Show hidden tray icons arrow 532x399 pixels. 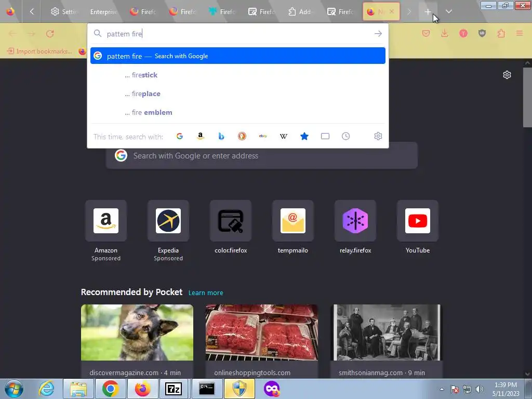tap(442, 389)
